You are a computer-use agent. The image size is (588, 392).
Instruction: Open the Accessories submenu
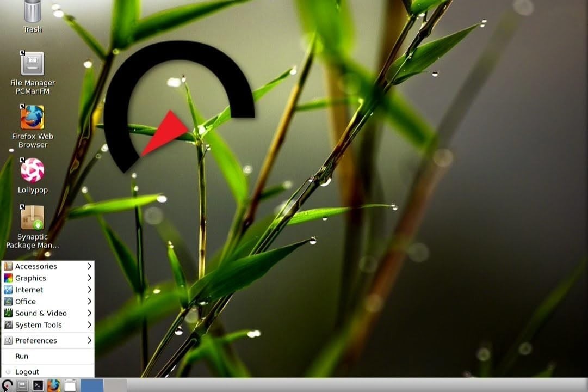(48, 266)
